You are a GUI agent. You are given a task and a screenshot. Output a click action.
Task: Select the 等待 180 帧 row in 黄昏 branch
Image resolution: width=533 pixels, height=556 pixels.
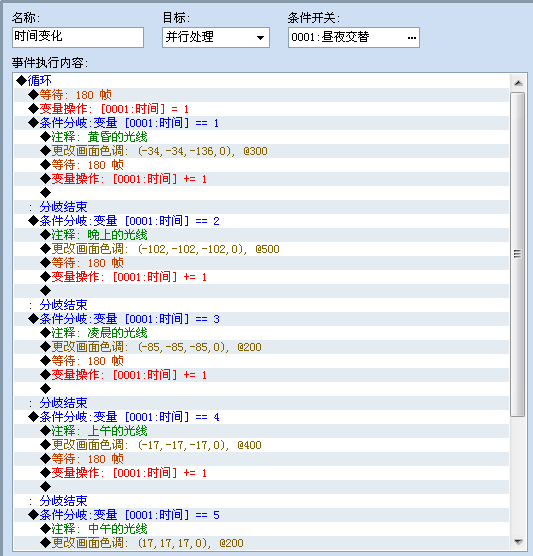(261, 165)
